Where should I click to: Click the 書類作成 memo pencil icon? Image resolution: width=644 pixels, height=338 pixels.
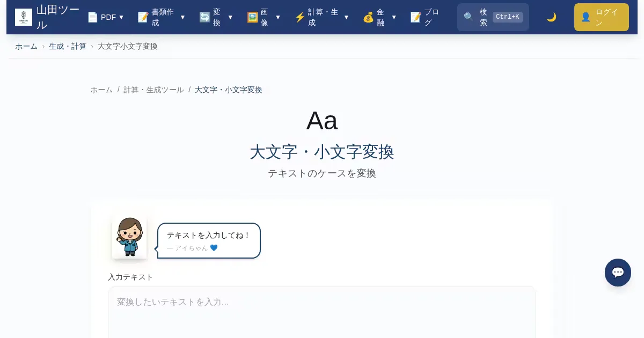coord(143,17)
